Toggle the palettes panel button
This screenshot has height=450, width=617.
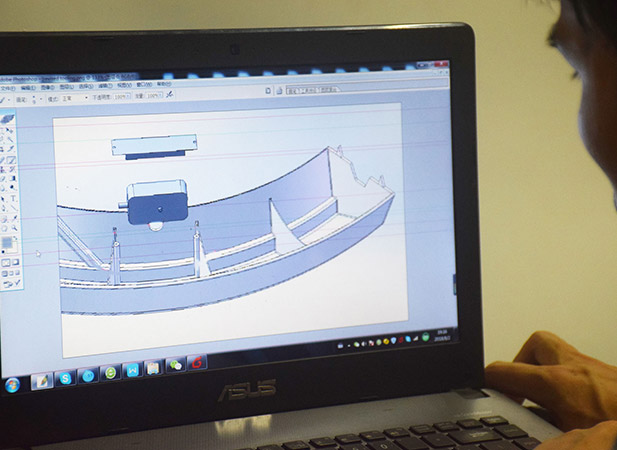(279, 91)
